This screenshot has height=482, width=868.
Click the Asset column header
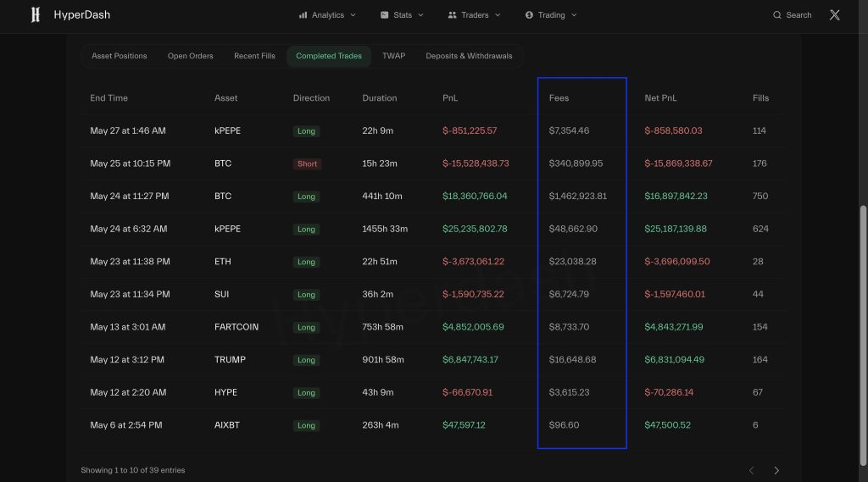click(x=225, y=98)
